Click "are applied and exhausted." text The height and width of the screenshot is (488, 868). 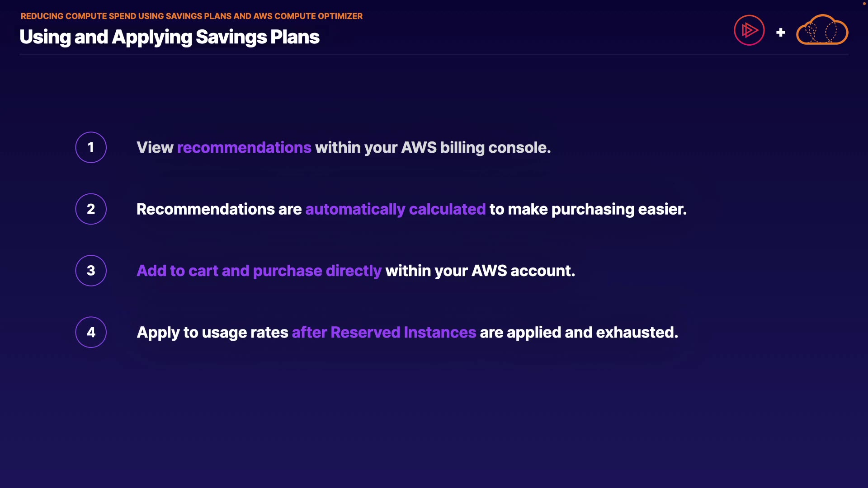tap(579, 333)
